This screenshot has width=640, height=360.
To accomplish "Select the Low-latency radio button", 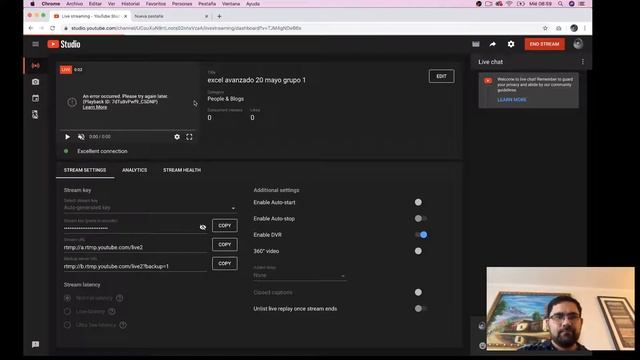I will point(68,311).
